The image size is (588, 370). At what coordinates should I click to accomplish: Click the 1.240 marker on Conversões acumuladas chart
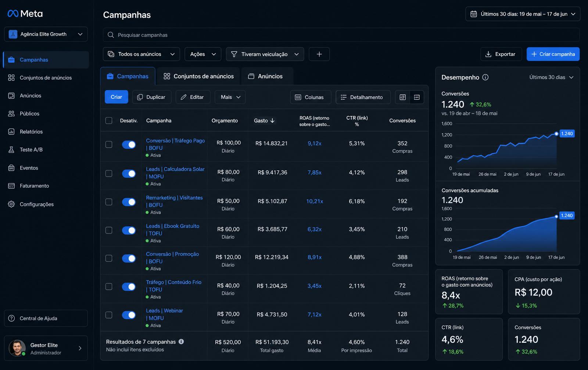click(x=556, y=217)
